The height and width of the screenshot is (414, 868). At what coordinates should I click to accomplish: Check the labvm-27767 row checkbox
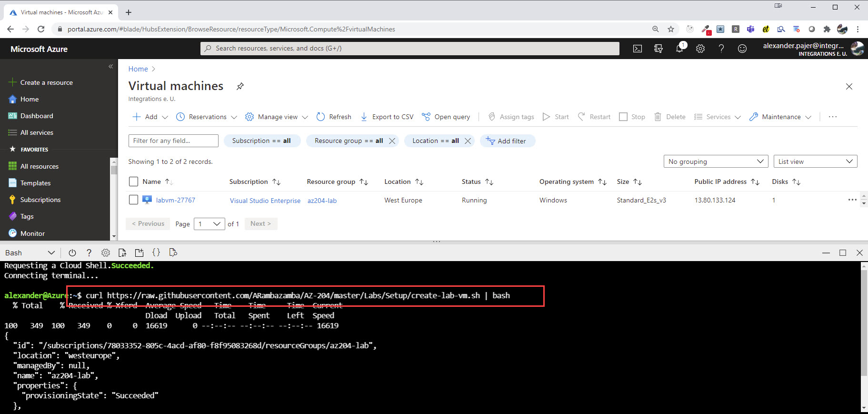click(134, 200)
